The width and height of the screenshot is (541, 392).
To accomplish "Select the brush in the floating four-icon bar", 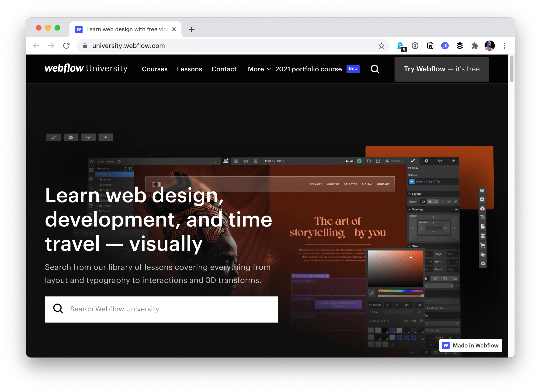I will click(54, 137).
